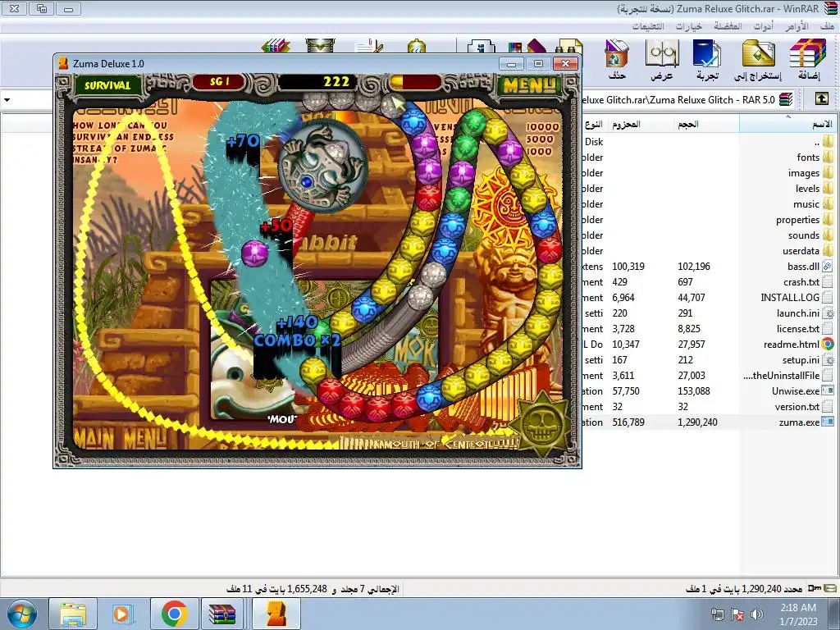Screen dimensions: 840x630
Task: Select the sounds folder icon
Action: pos(829,235)
